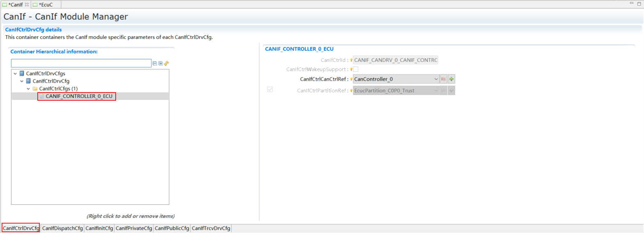This screenshot has width=644, height=233.
Task: Collapse the CanIfCtrlDrvCfg child node
Action: pos(22,81)
